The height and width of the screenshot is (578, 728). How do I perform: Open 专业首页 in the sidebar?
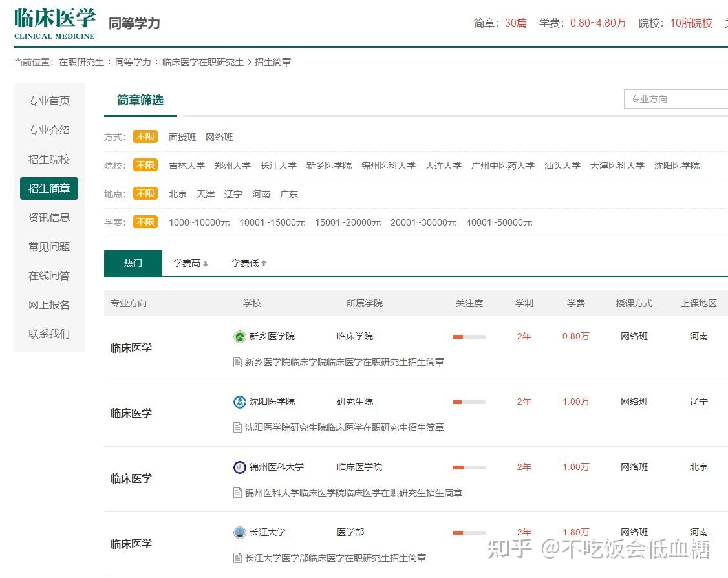tap(49, 102)
